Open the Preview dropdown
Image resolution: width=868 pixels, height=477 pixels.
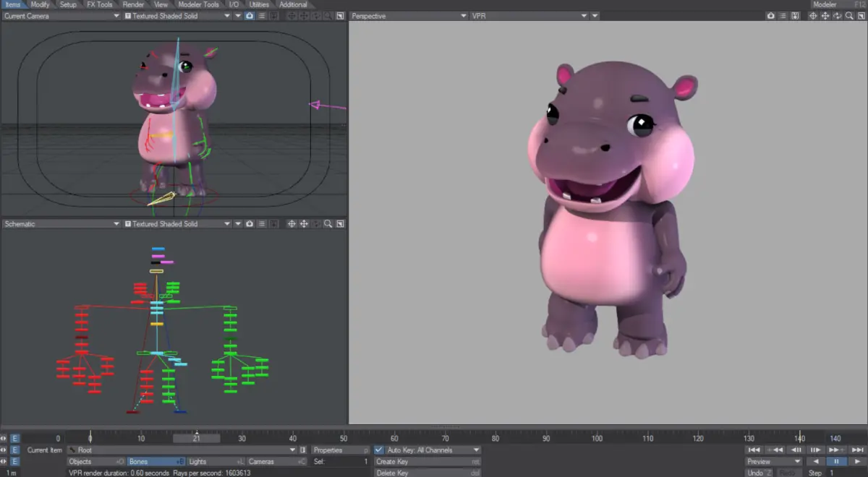(774, 461)
